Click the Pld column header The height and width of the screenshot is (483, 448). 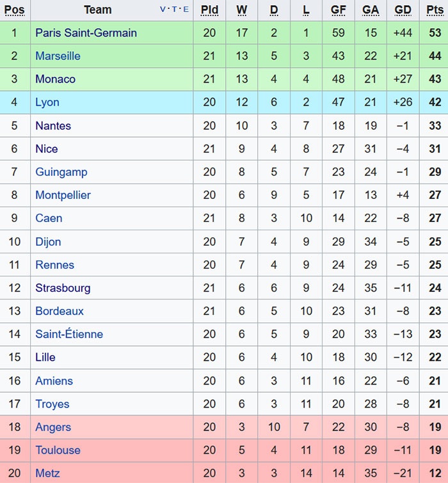click(209, 10)
